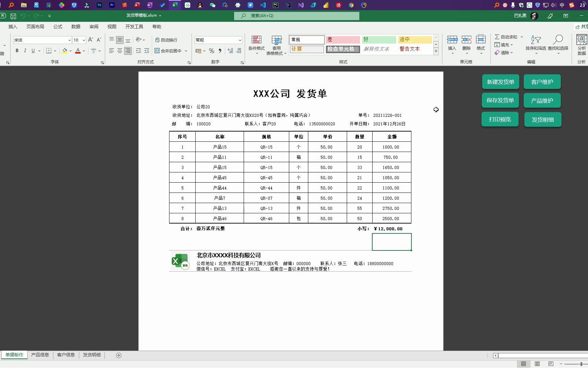Open the 页面布局 ribbon tab
Viewport: 588px width, 368px height.
(x=35, y=27)
